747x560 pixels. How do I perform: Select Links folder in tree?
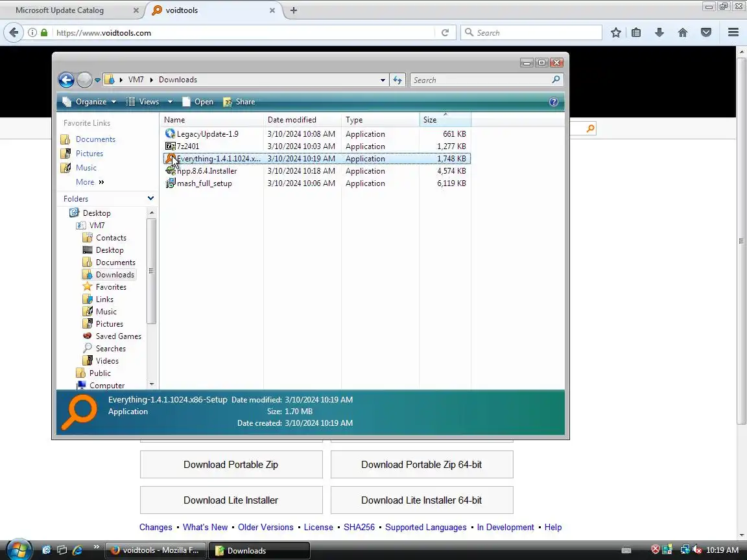(104, 299)
